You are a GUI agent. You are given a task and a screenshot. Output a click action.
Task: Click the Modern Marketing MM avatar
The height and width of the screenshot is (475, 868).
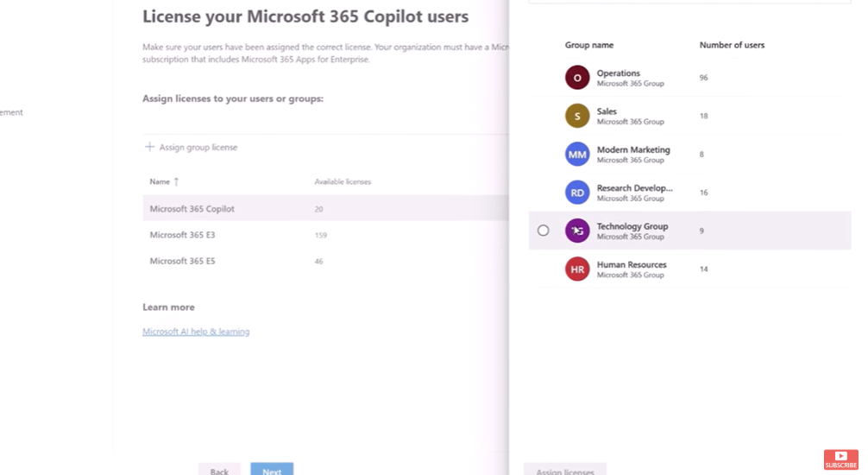(x=577, y=154)
